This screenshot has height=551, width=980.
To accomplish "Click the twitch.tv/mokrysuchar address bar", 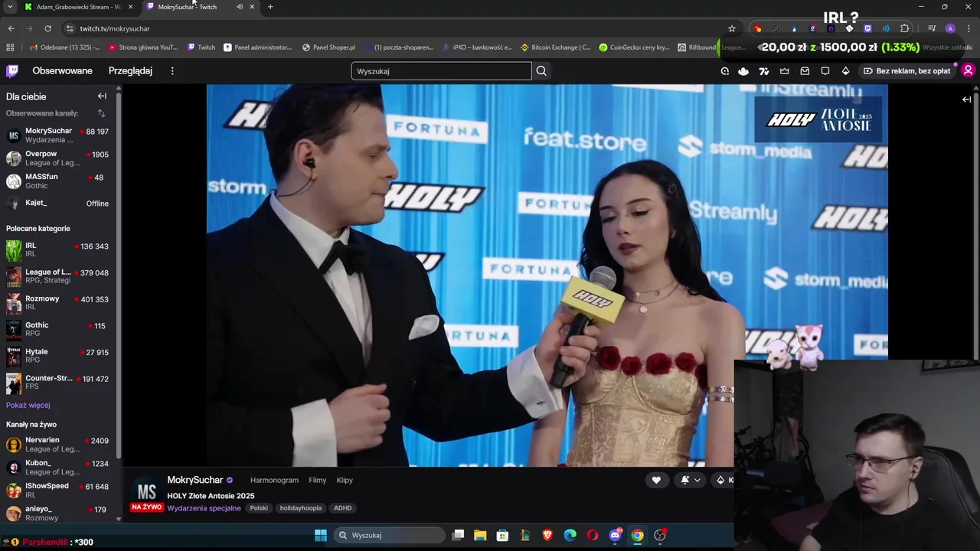I will [398, 28].
